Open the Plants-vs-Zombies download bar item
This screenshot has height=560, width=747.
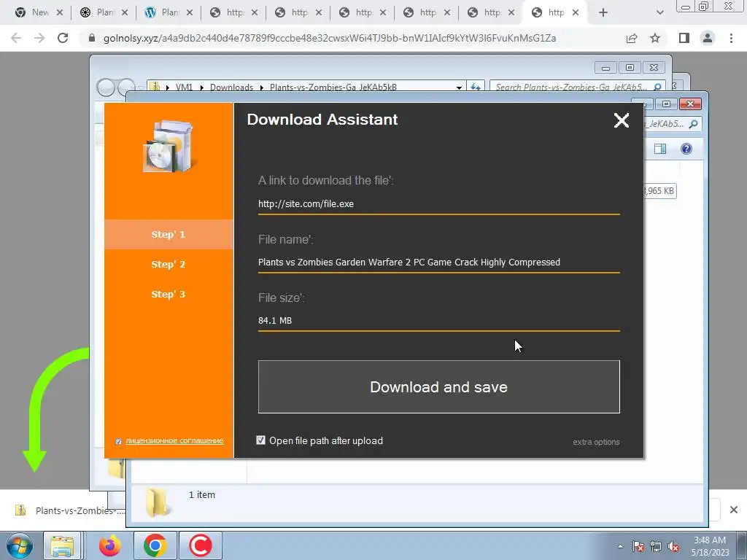(71, 510)
